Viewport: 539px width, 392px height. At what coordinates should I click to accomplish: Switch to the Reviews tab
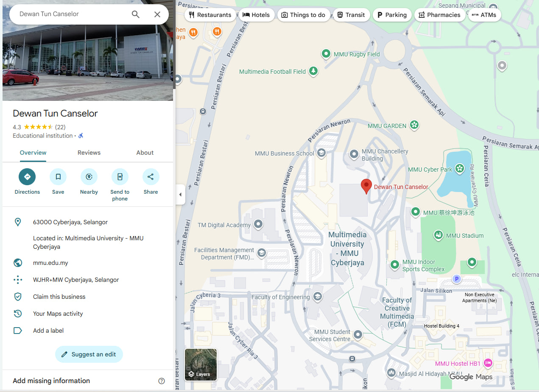click(89, 153)
